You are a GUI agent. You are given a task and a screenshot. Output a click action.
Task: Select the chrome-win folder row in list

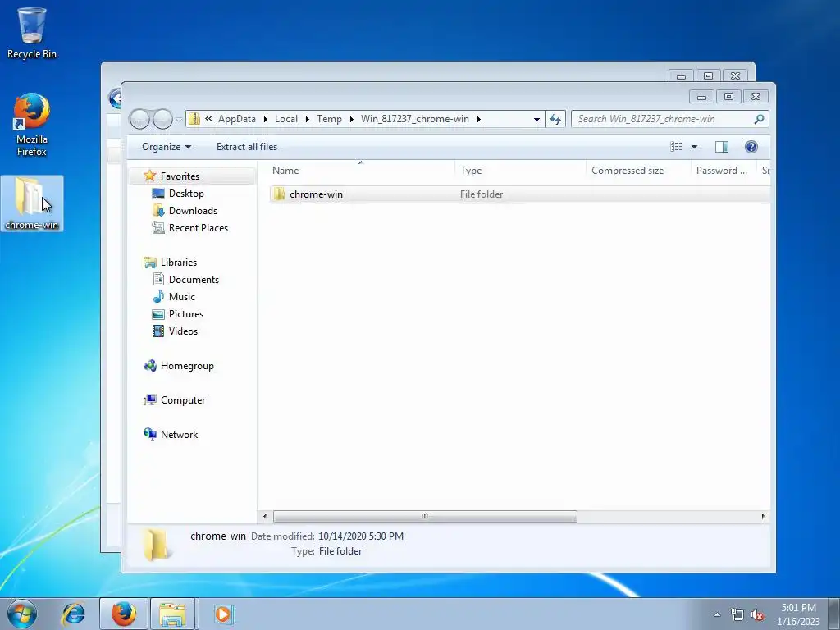pyautogui.click(x=519, y=194)
